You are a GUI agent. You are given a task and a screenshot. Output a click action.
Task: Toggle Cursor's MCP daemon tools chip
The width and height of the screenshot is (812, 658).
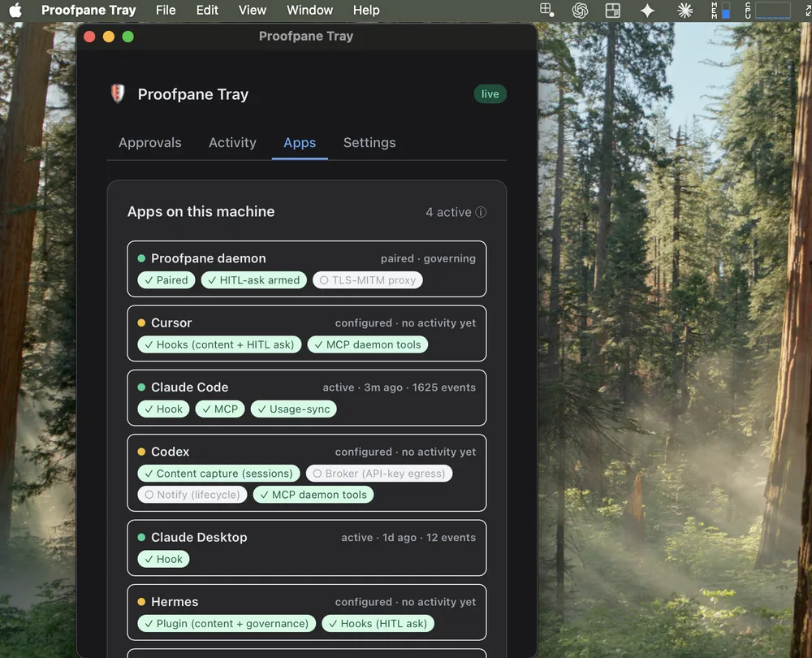click(368, 344)
